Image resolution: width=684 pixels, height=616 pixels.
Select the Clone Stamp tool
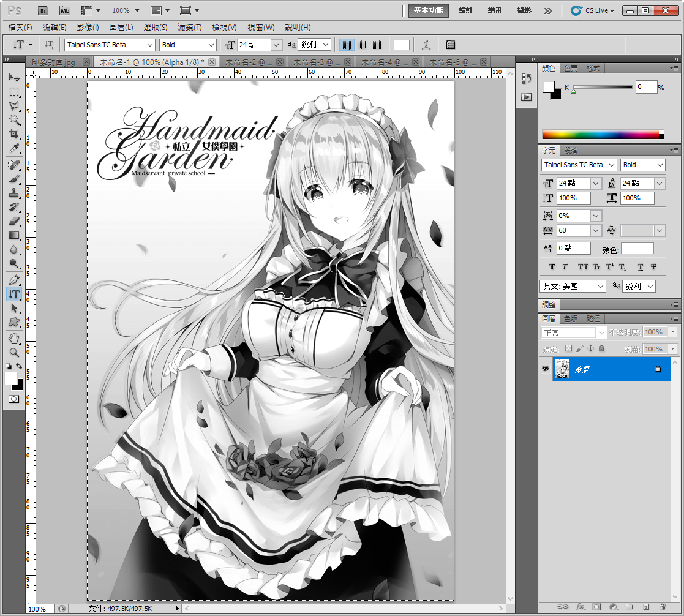pos(14,193)
